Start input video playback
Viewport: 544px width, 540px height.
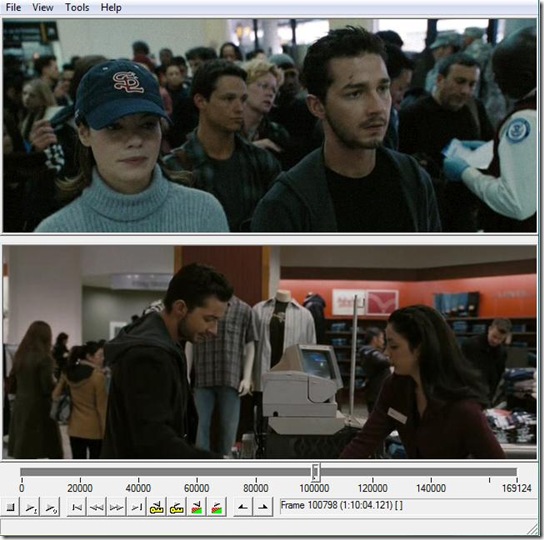[30, 507]
